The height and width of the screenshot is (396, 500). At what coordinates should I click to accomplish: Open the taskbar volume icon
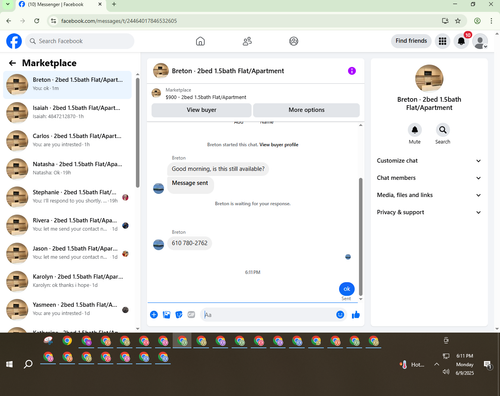point(446,372)
